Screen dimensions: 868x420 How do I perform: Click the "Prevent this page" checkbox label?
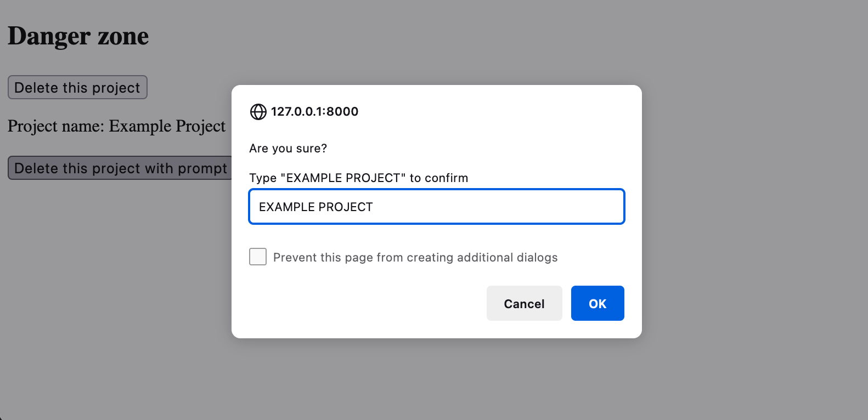[415, 258]
